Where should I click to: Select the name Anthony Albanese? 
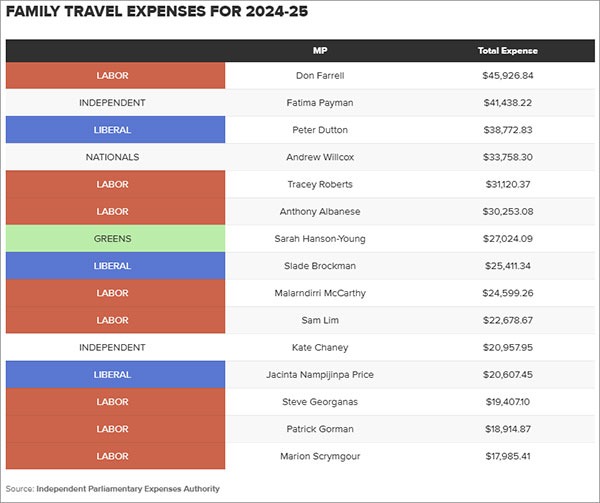click(320, 212)
